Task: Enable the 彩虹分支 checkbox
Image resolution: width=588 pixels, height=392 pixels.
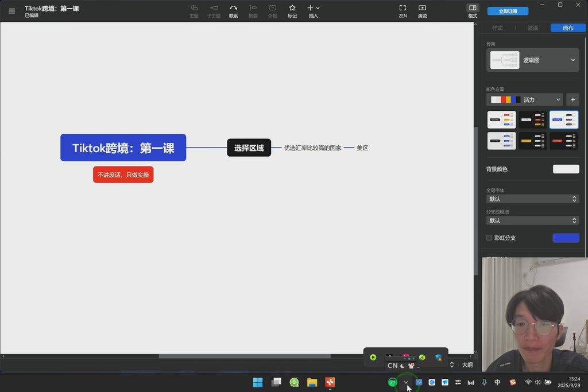Action: click(x=489, y=238)
